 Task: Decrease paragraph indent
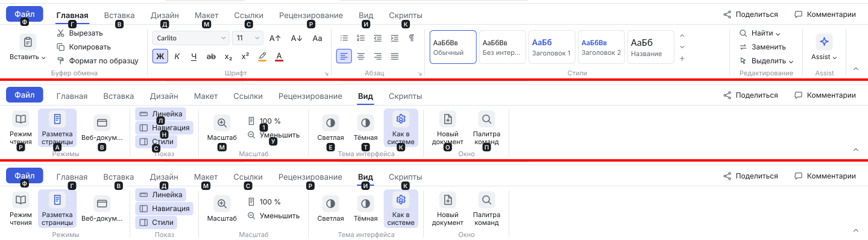[378, 38]
